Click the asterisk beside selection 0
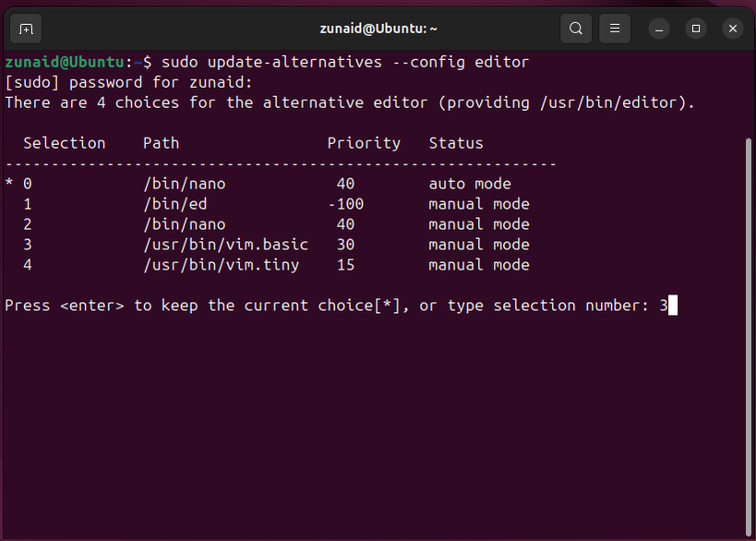756x541 pixels. 7,183
